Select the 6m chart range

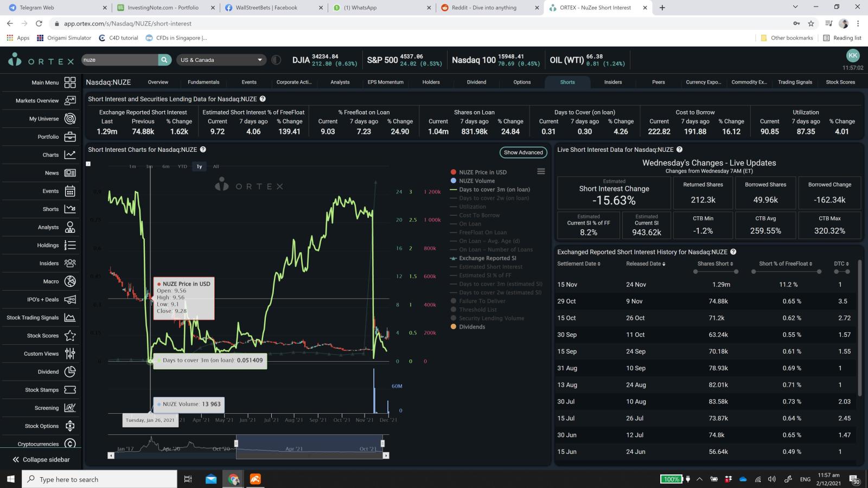(165, 166)
